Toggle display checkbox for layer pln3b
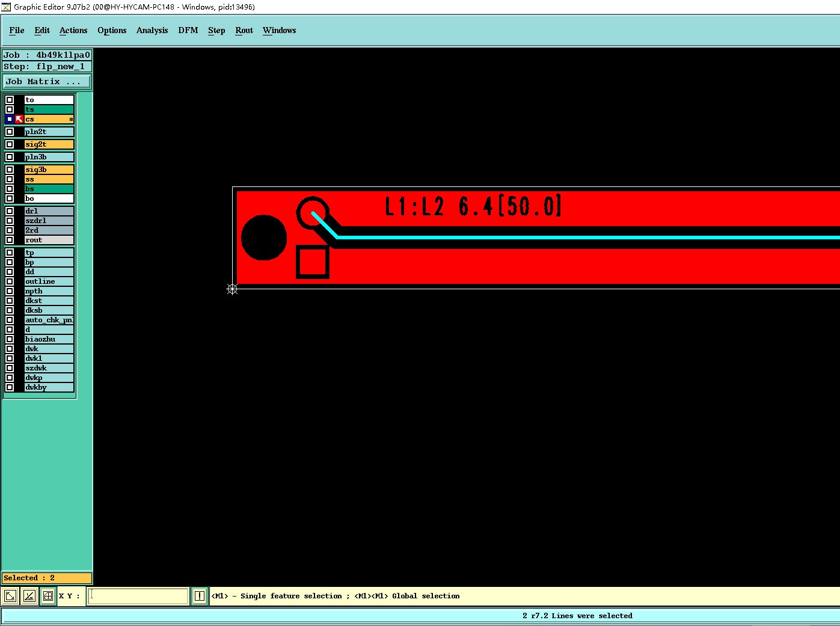The width and height of the screenshot is (840, 626). pyautogui.click(x=10, y=157)
